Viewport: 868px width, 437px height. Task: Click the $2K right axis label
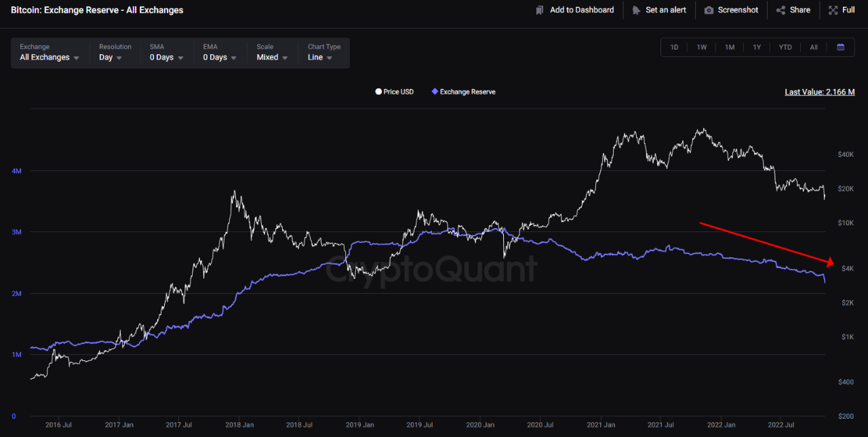848,303
